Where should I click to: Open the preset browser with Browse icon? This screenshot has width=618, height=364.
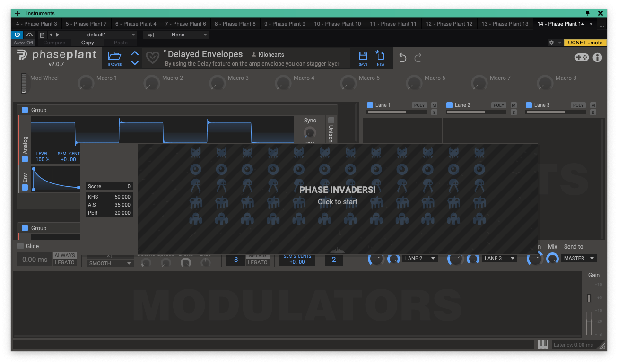click(114, 58)
